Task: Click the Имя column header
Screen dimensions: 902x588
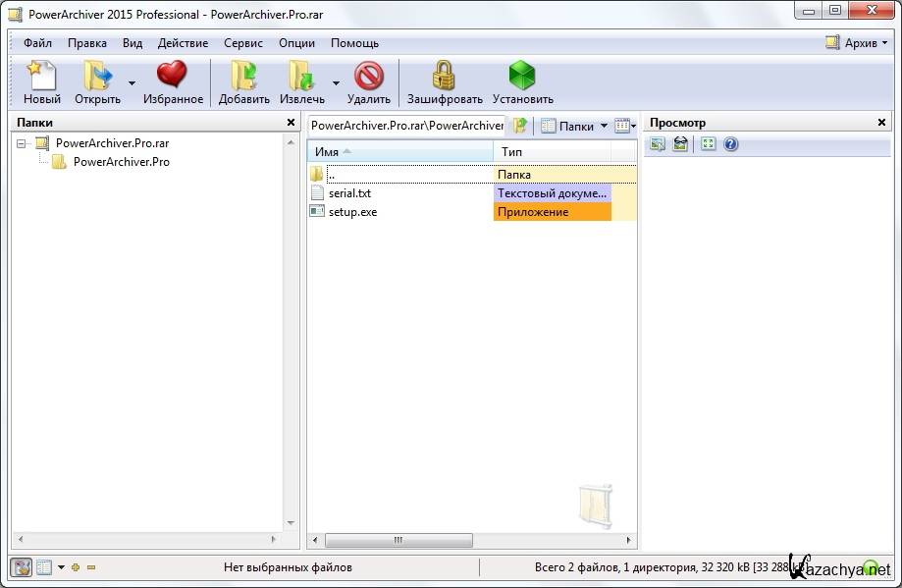Action: [399, 152]
